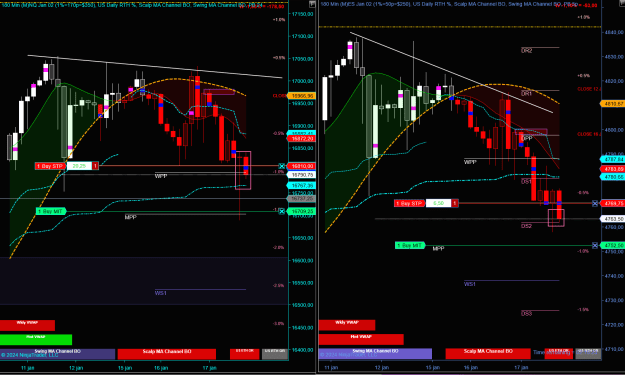625x375 pixels.
Task: Cancel the Buy MIT order on right chart
Action: click(x=595, y=245)
